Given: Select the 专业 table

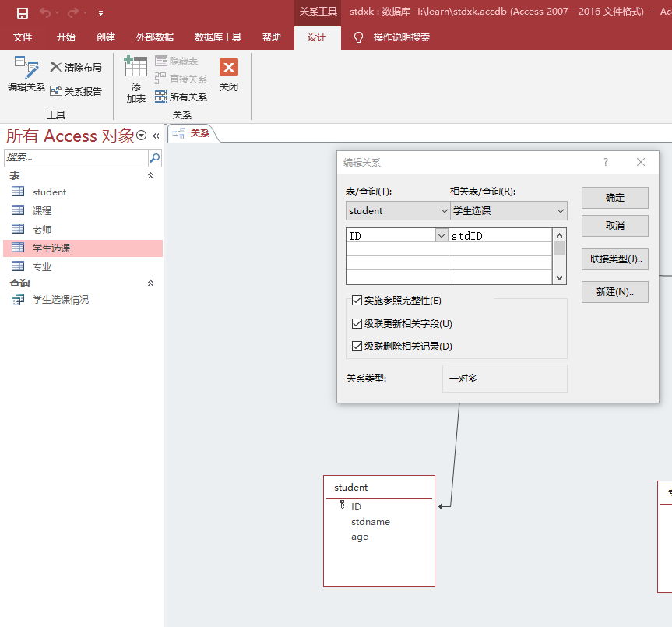Looking at the screenshot, I should 83,266.
